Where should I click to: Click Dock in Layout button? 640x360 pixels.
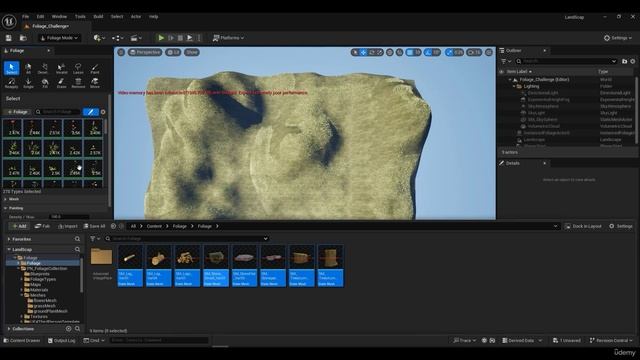(584, 226)
